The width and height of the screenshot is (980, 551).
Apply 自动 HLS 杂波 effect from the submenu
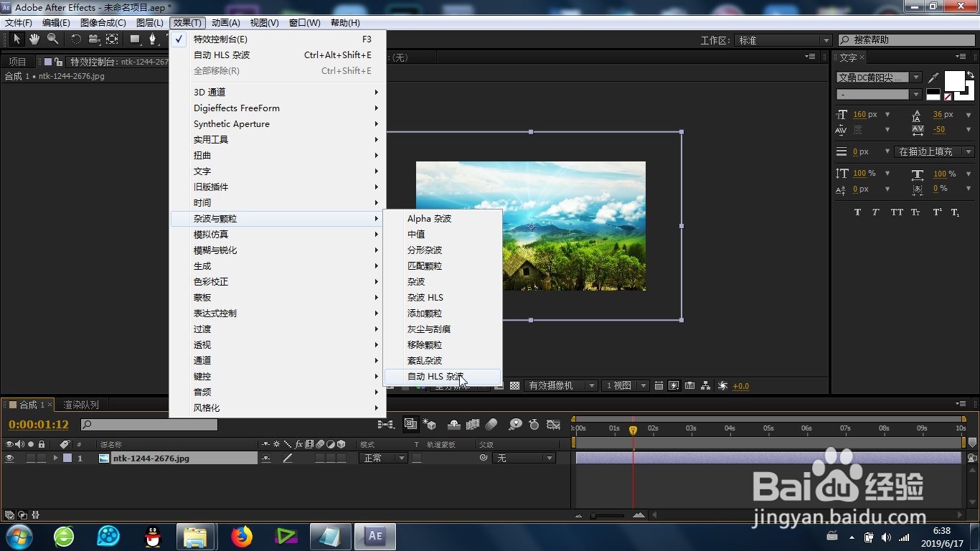coord(435,376)
